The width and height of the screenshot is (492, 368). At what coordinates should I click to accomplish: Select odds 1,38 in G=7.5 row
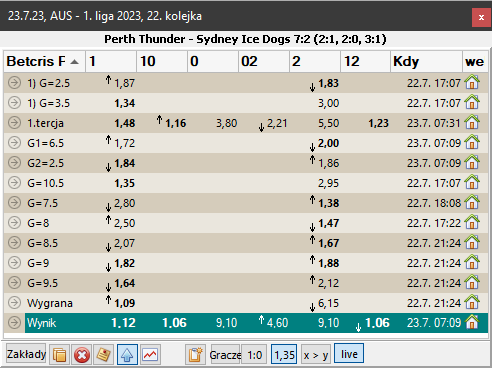point(328,203)
